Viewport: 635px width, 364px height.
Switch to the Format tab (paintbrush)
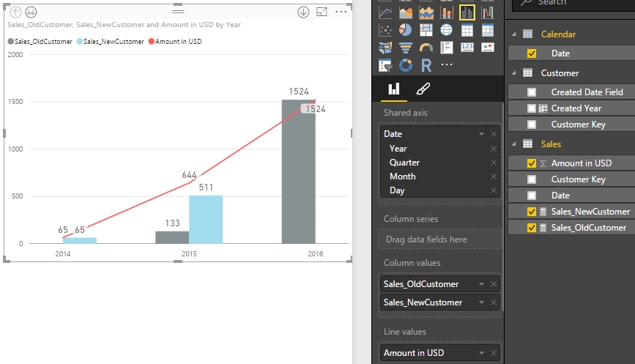pyautogui.click(x=423, y=89)
